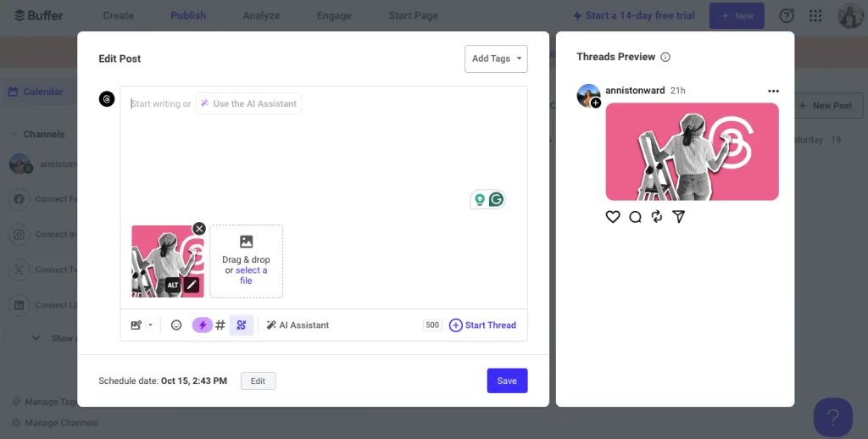Image resolution: width=868 pixels, height=439 pixels.
Task: Toggle the link shortener icon
Action: 242,325
